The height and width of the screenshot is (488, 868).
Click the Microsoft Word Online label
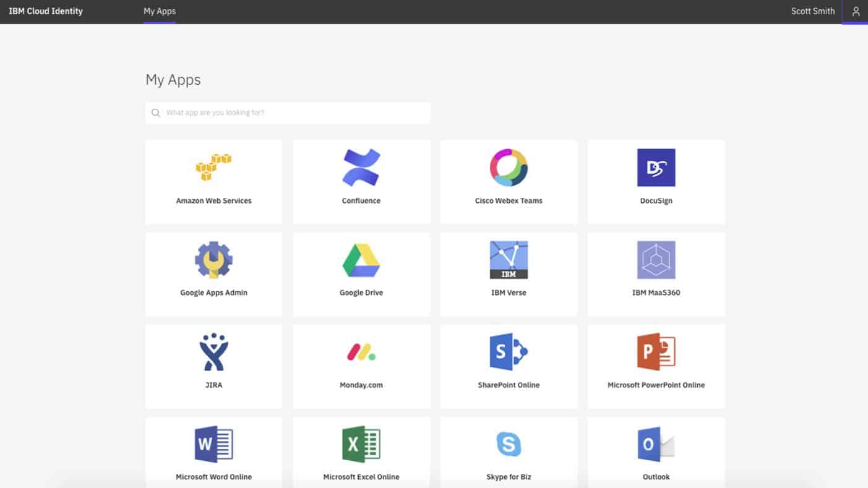click(x=213, y=477)
